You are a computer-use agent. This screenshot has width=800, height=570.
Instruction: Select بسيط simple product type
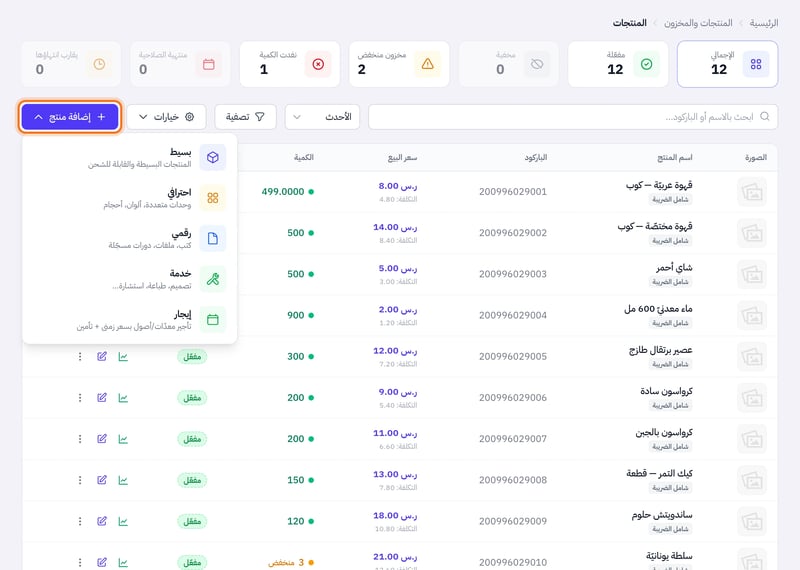click(x=130, y=157)
